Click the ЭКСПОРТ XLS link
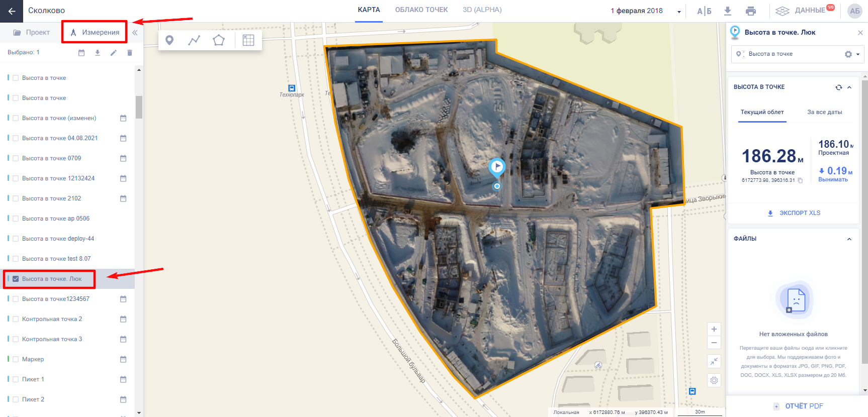The width and height of the screenshot is (868, 417). 794,213
